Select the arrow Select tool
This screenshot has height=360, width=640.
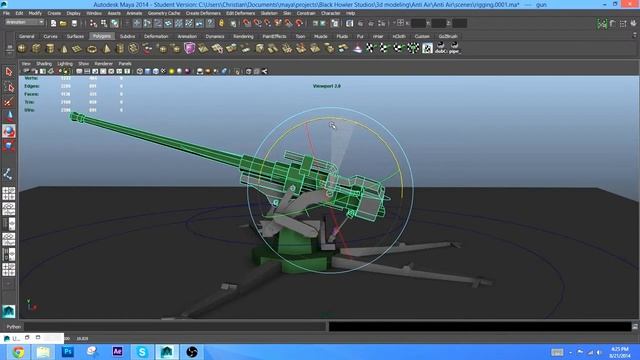click(9, 72)
